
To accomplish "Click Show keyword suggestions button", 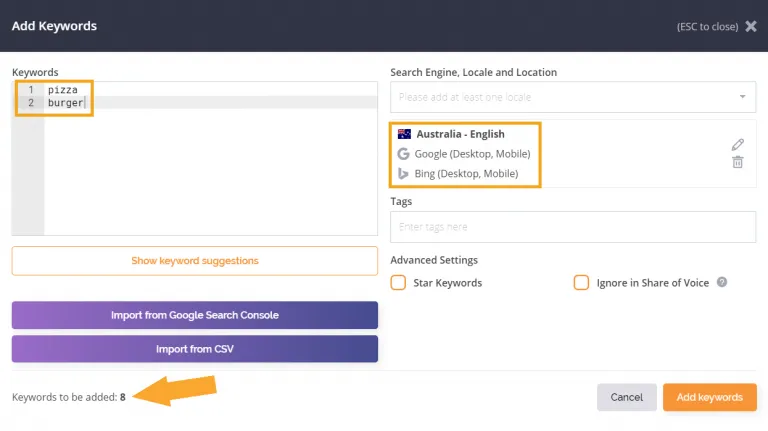I will (195, 261).
